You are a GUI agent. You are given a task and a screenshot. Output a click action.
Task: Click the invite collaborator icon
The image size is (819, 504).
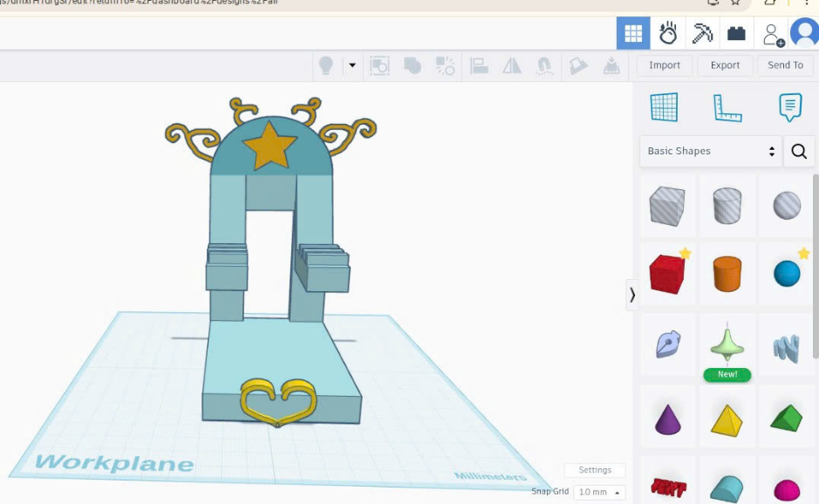coord(772,35)
